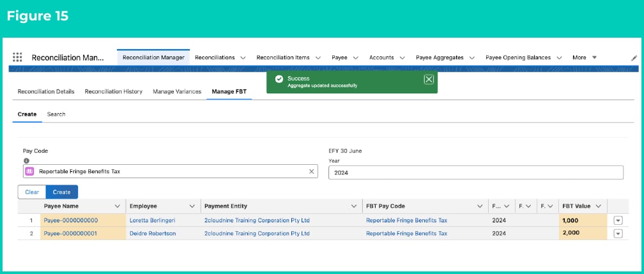This screenshot has height=274, width=644.
Task: Open FBT Pay Code link in row 1
Action: [406, 220]
